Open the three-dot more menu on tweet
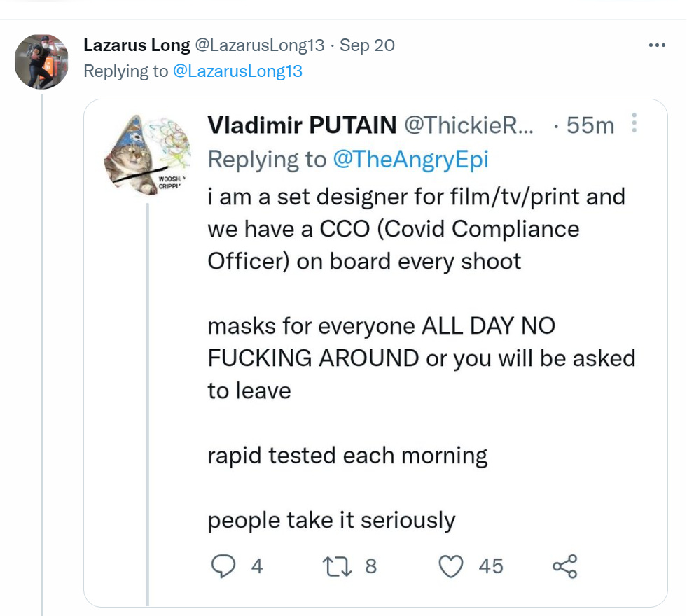Screen dimensions: 687x616 pos(657,45)
